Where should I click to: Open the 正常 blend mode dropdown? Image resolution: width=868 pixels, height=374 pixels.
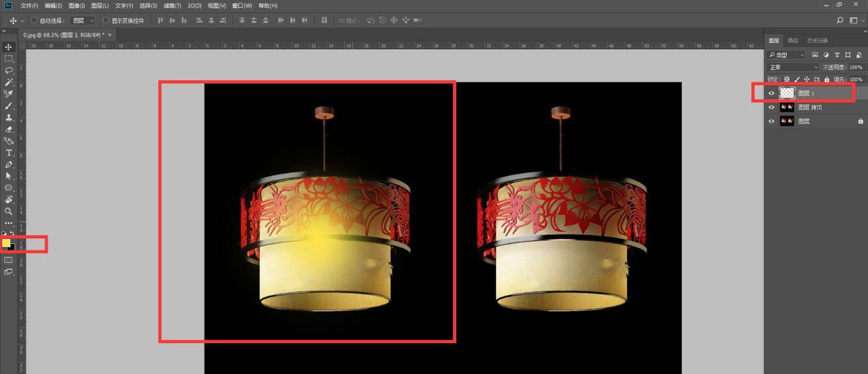pyautogui.click(x=793, y=67)
